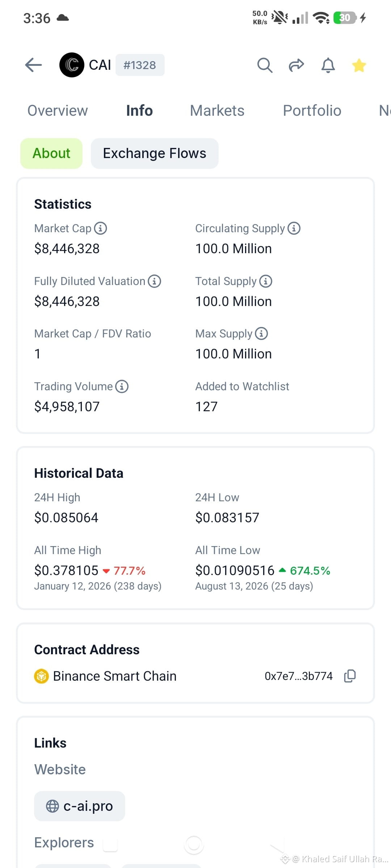Switch to the Overview tab
The image size is (391, 868).
(x=58, y=111)
